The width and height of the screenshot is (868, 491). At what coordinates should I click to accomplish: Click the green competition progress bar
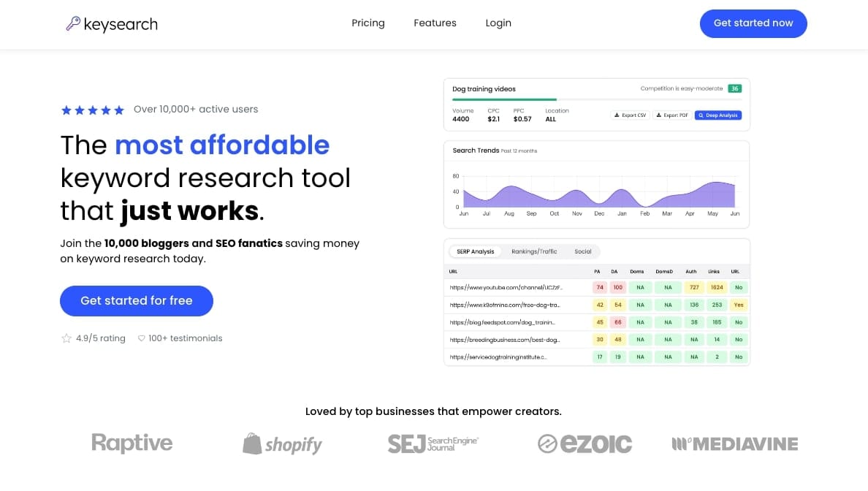504,99
